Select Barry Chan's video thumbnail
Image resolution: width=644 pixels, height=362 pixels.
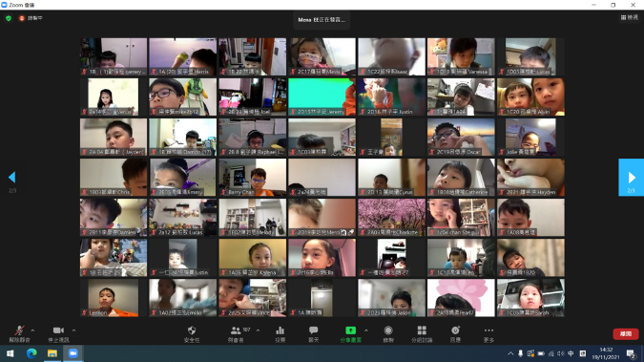(x=253, y=178)
